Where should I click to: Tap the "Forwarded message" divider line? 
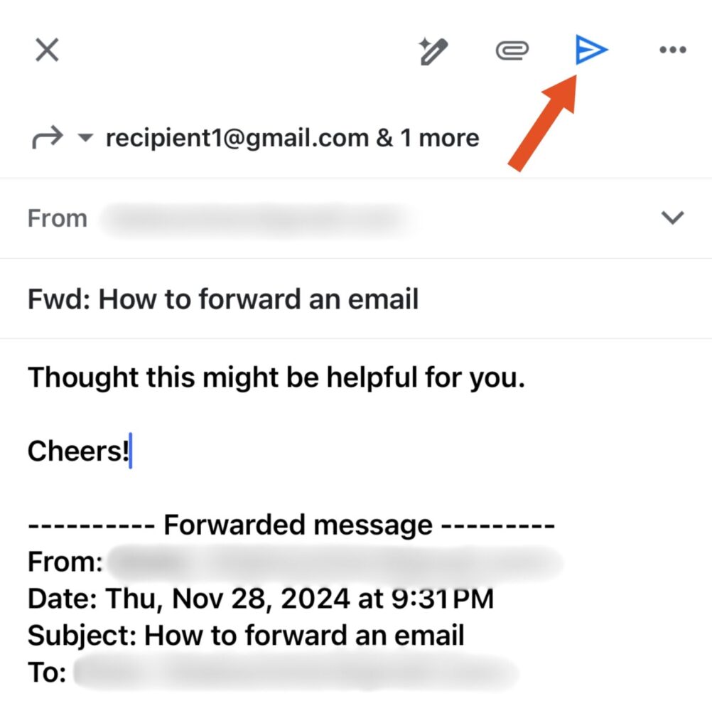291,525
